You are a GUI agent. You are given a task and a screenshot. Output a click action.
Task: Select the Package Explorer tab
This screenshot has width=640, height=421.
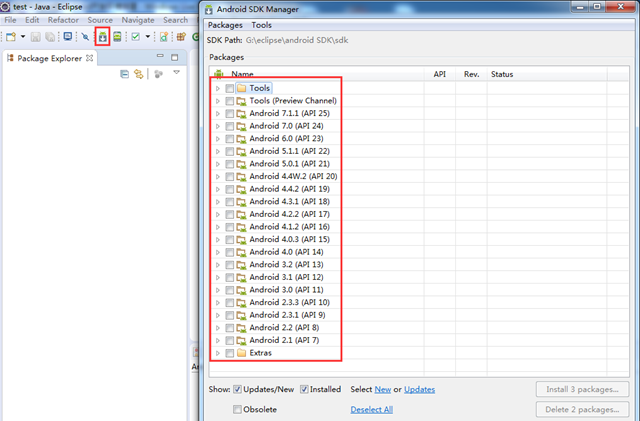pos(50,58)
